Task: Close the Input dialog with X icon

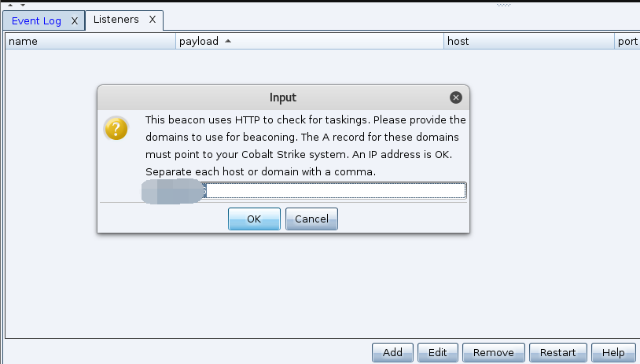Action: (456, 97)
